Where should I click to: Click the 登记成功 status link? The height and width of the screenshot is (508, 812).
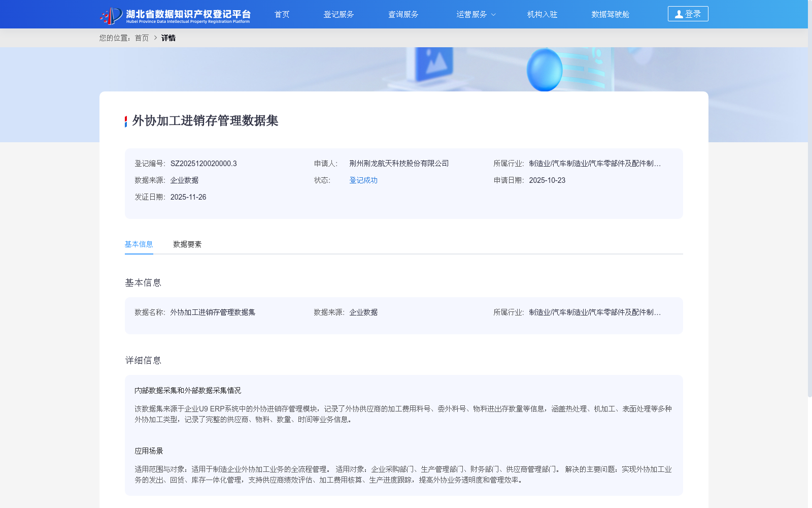[363, 180]
